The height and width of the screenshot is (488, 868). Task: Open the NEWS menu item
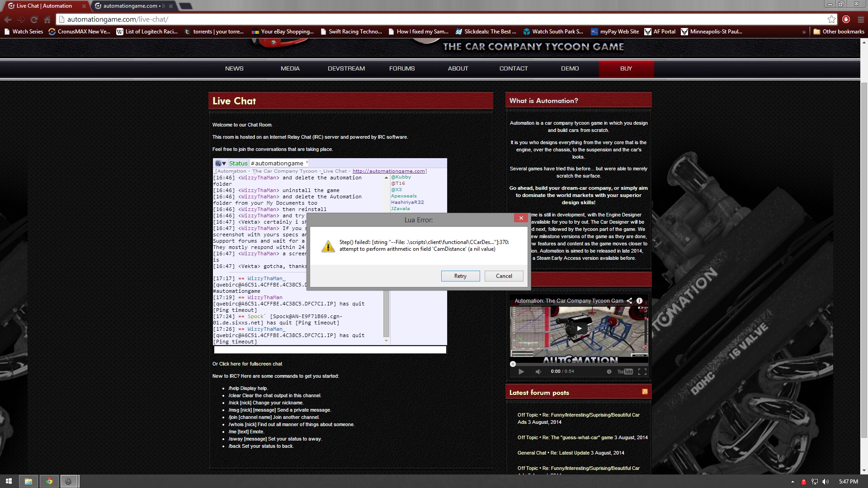pos(234,69)
